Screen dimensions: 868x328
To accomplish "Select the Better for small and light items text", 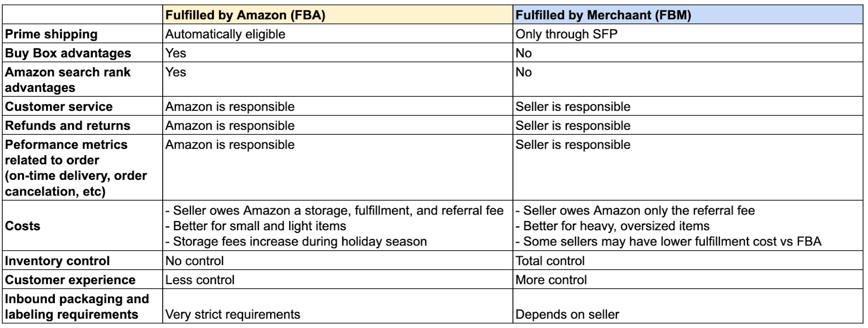I will (258, 226).
